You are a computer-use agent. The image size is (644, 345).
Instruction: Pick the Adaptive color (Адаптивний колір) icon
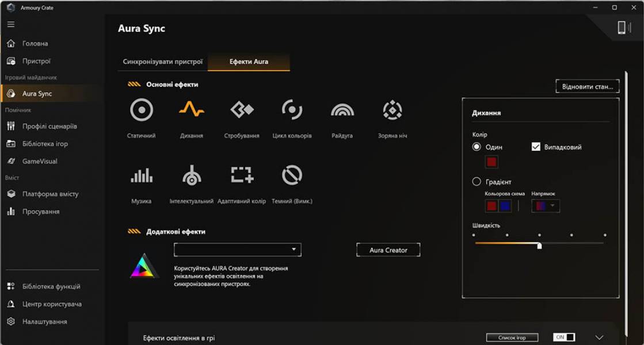click(242, 175)
